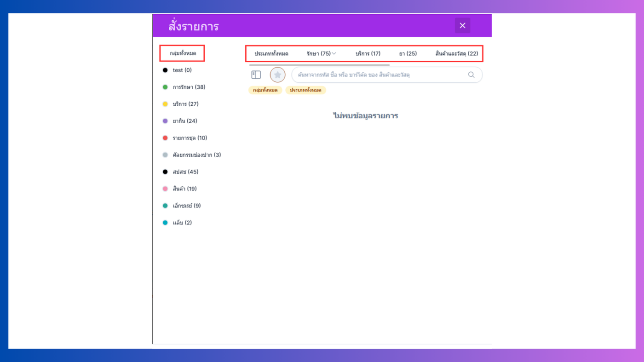Show ประเภททั้งหมด type tab

pos(271,54)
